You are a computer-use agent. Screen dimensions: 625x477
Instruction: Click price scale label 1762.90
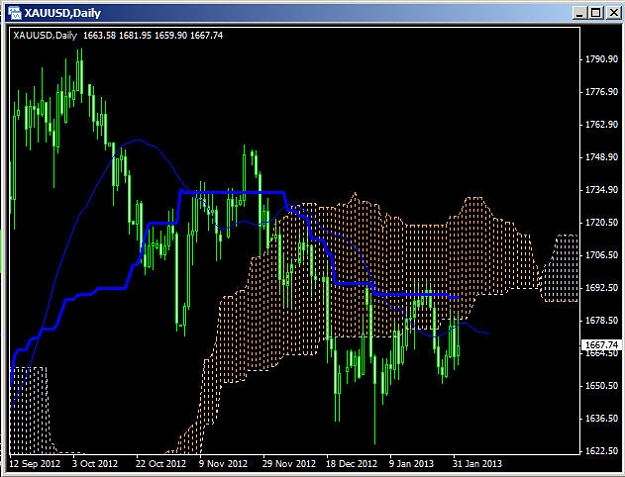coord(601,125)
